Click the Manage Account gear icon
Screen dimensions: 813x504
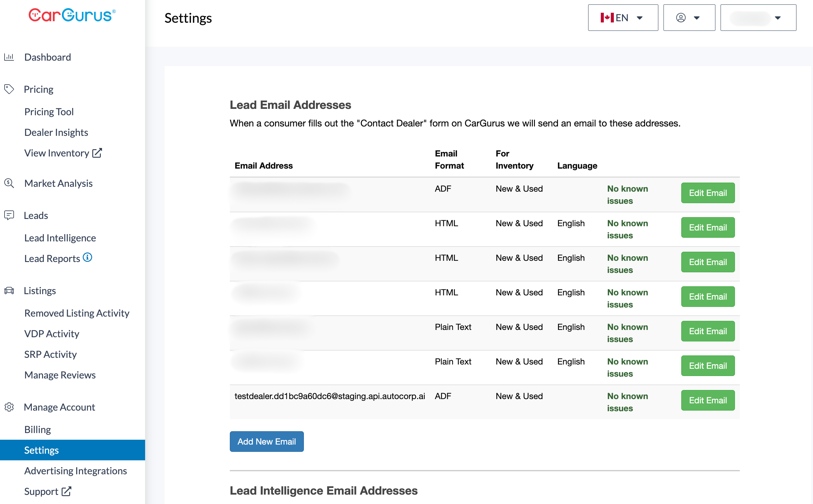(9, 407)
